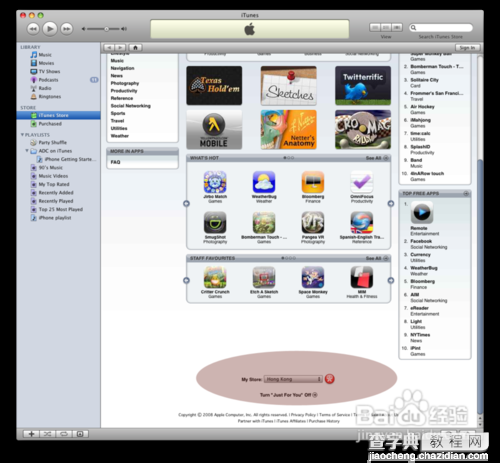Open the iPhone playlist
This screenshot has height=463, width=500.
[55, 218]
